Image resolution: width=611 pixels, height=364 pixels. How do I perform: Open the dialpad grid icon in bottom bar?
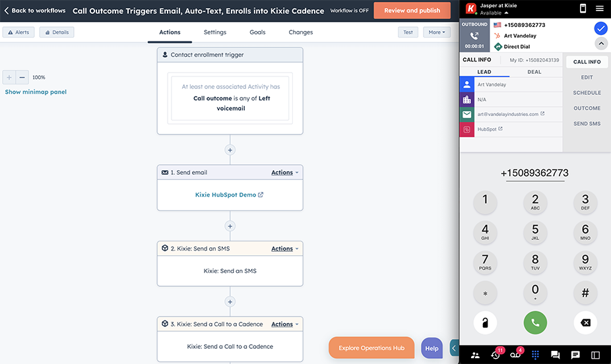[535, 355]
